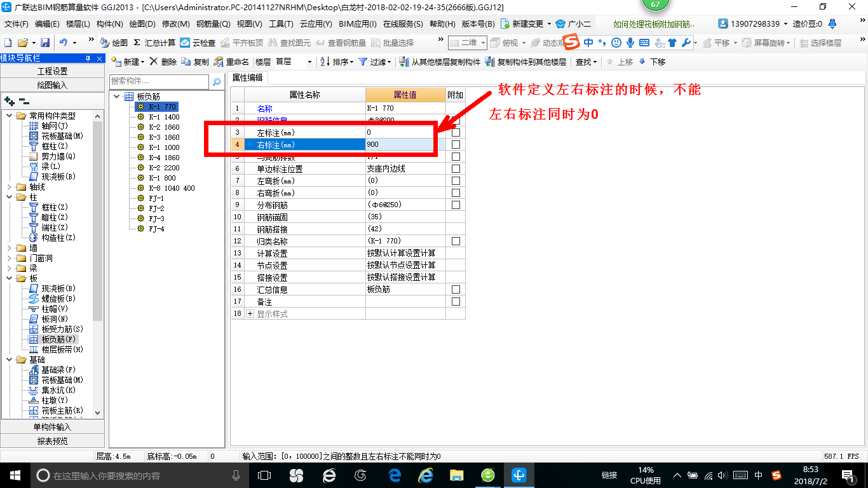Tick 附加 checkbox for 右标注(mm) row
Image resolution: width=868 pixels, height=488 pixels.
click(456, 145)
